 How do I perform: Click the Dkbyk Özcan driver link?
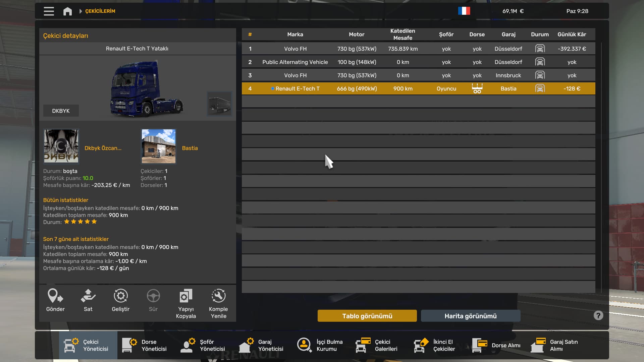pos(103,148)
